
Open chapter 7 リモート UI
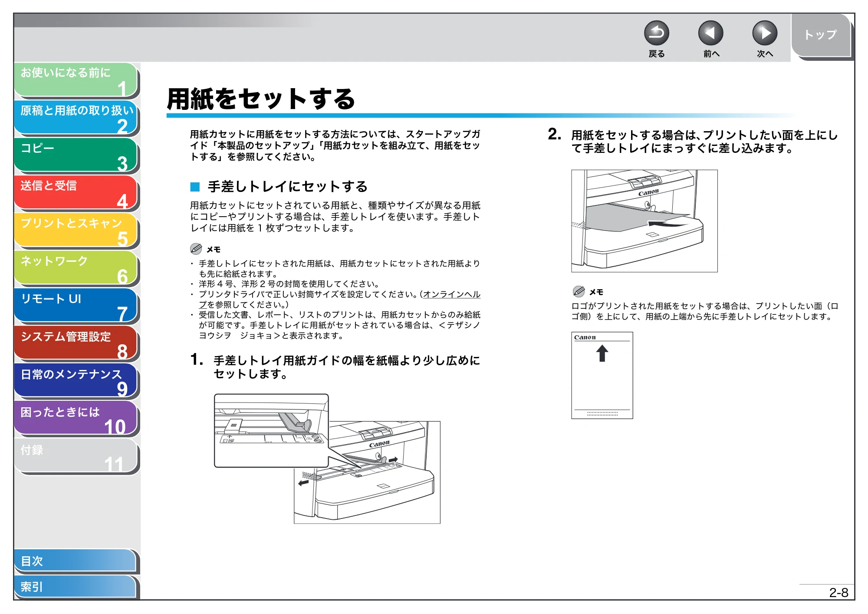click(x=76, y=306)
